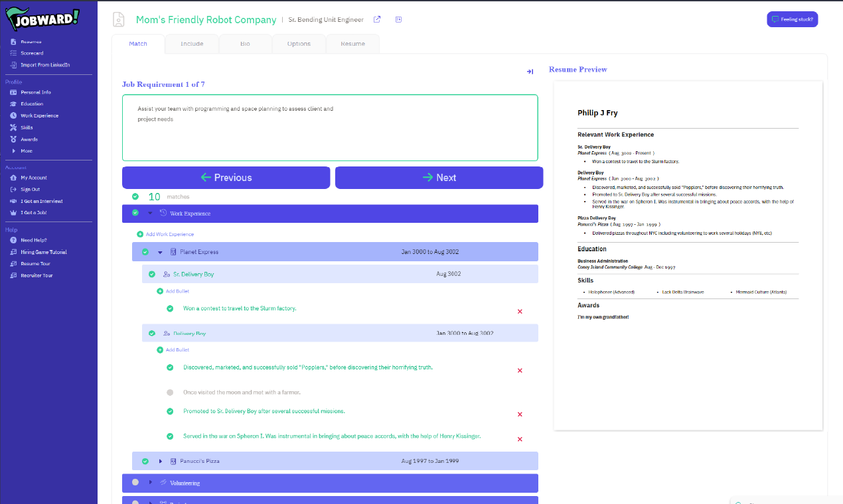Expand the Panucci's Pizza row
The height and width of the screenshot is (504, 843).
[161, 461]
